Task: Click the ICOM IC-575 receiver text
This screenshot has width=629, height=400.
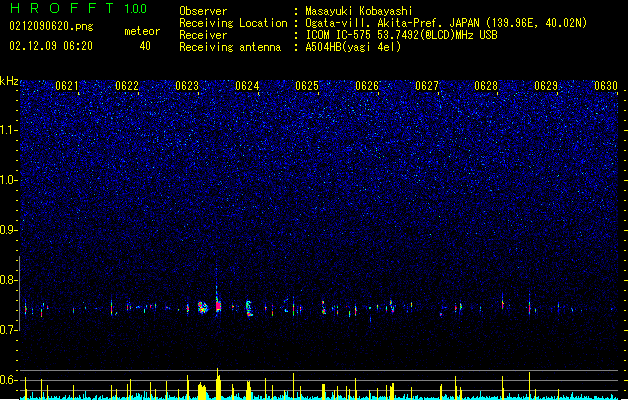Action: point(402,35)
